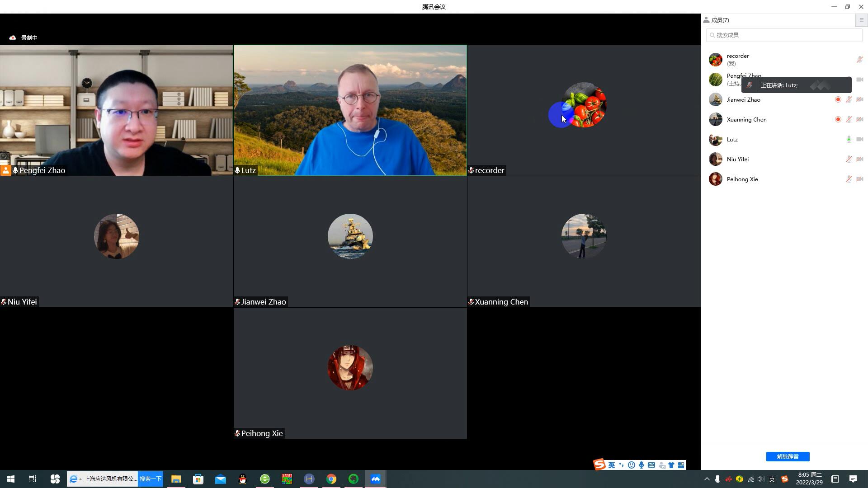Screen dimensions: 868x488
Task: Click muted mic icon in speaking tooltip
Action: pos(750,85)
